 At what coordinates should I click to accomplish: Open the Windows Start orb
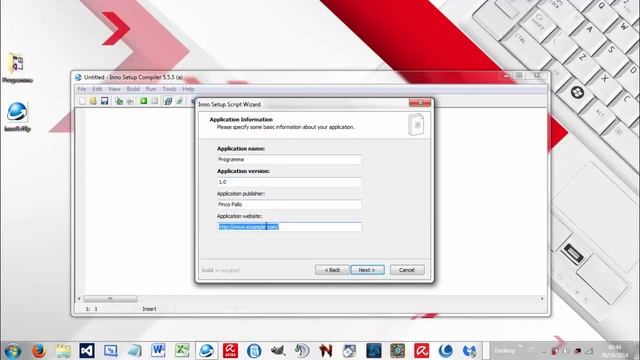(13, 351)
